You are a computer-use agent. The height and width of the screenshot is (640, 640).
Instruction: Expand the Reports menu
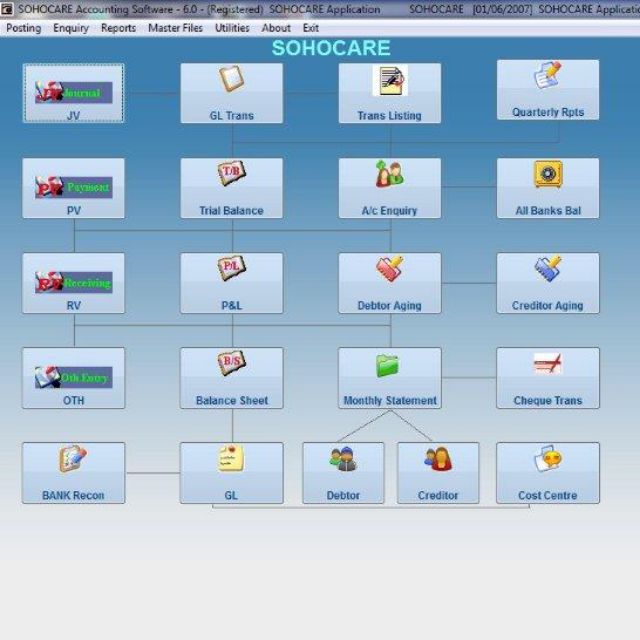118,28
